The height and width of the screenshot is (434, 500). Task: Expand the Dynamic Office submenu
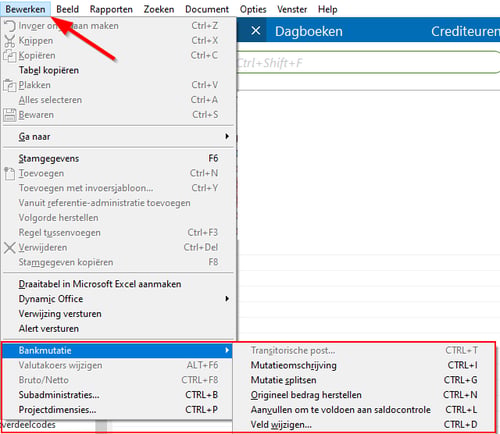point(119,299)
